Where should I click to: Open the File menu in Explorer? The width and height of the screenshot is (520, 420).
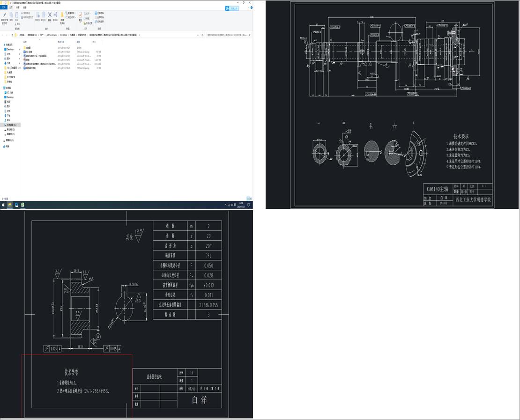point(4,7)
